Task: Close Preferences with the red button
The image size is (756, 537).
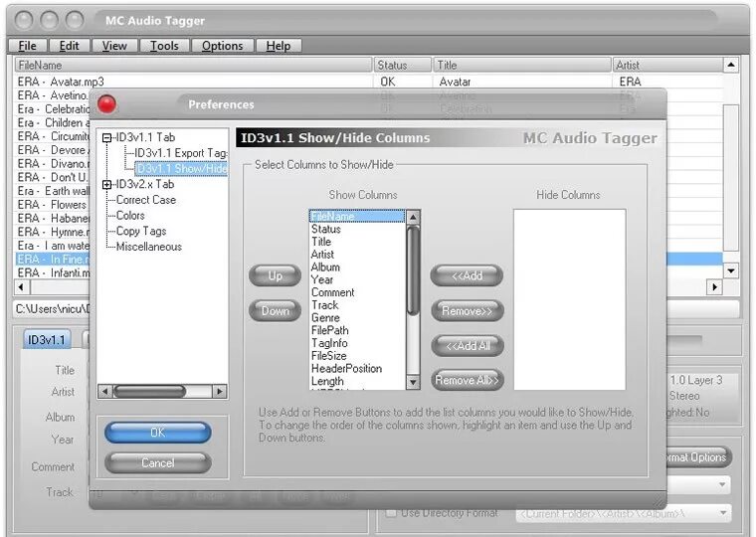Action: coord(106,104)
